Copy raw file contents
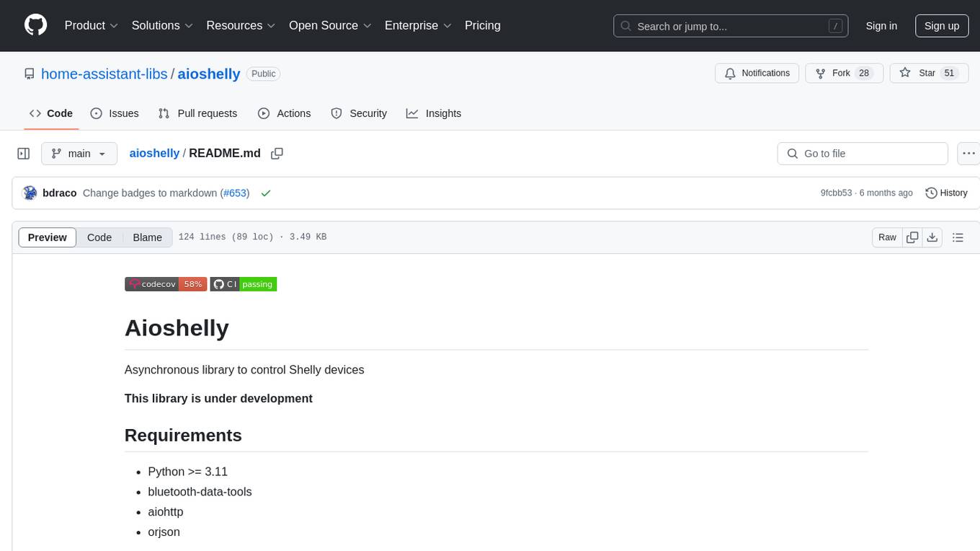This screenshot has height=551, width=980. click(912, 237)
